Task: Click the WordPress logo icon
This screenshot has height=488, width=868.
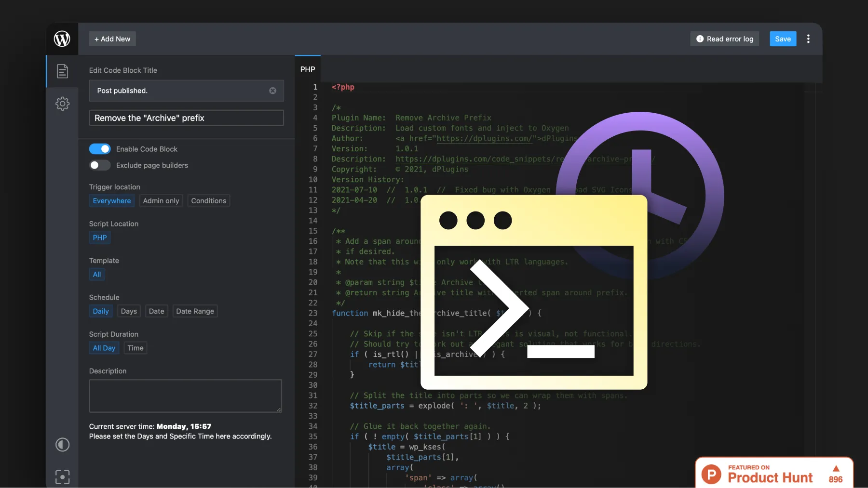Action: 62,39
